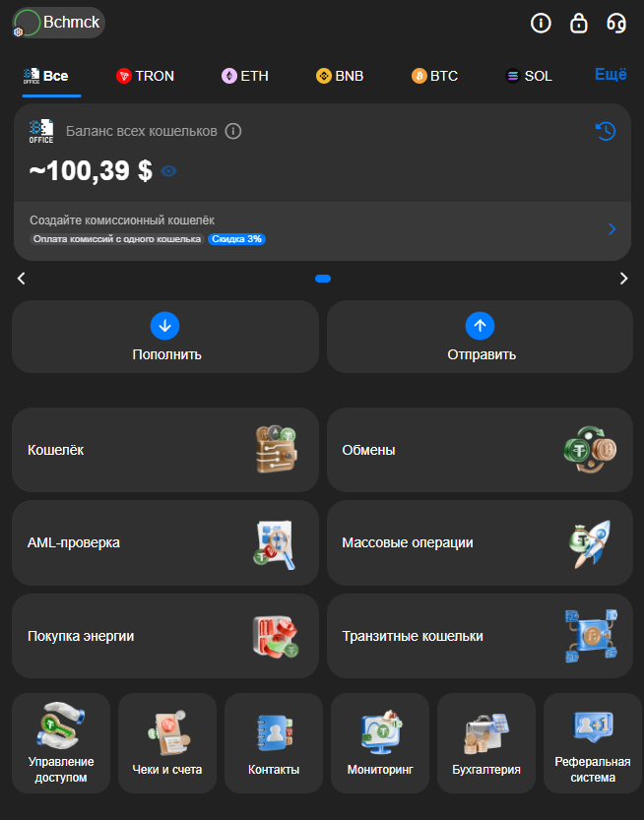644x820 pixels.
Task: Click the +1 icon for Реферальная система
Action: [593, 726]
